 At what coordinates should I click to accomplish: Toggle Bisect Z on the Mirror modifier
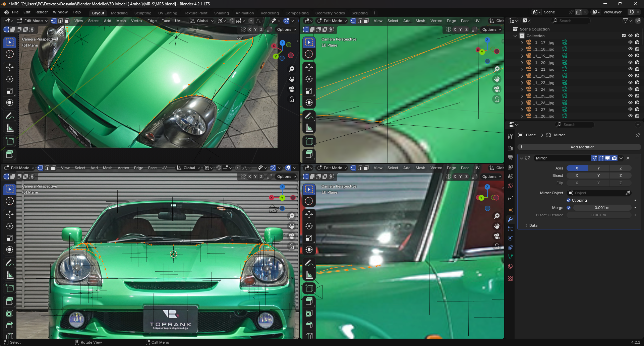[621, 176]
